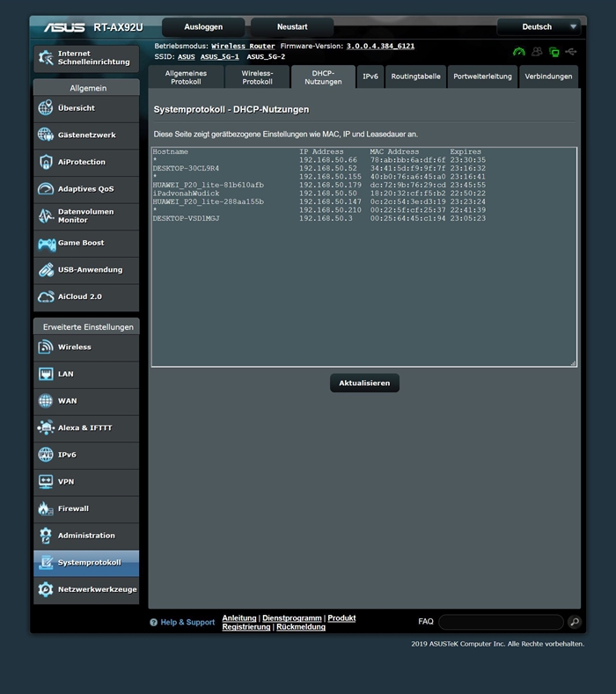Open the Portweiterleitung tab
The image size is (616, 694).
click(483, 77)
